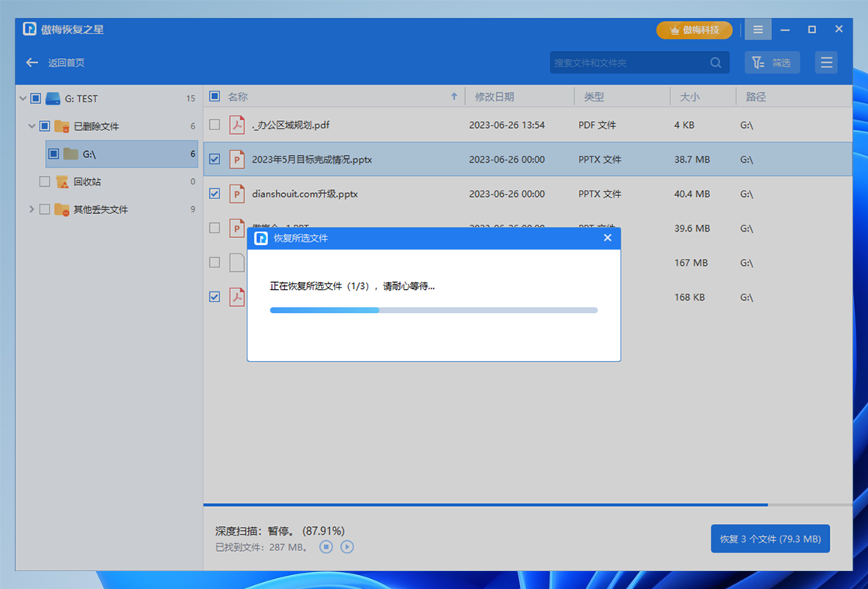Image resolution: width=868 pixels, height=589 pixels.
Task: Open the title bar hamburger menu
Action: pyautogui.click(x=758, y=29)
